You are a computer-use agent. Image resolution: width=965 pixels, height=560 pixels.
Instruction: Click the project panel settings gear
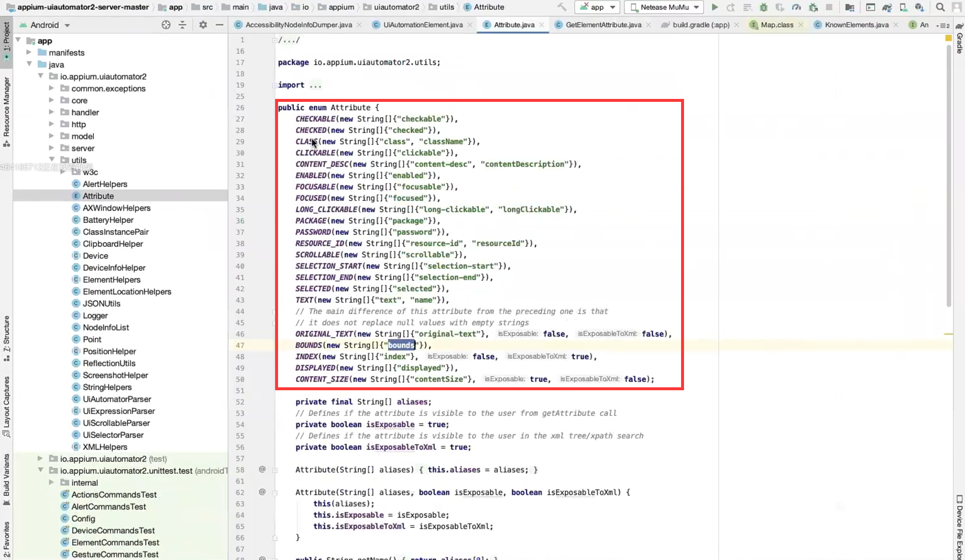click(x=203, y=25)
